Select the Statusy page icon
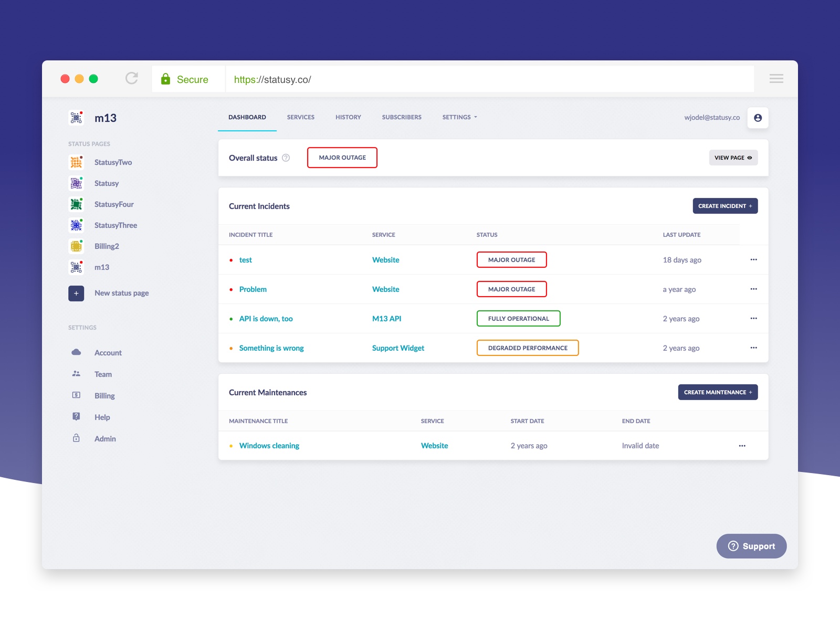Viewport: 840px width, 630px height. (76, 183)
